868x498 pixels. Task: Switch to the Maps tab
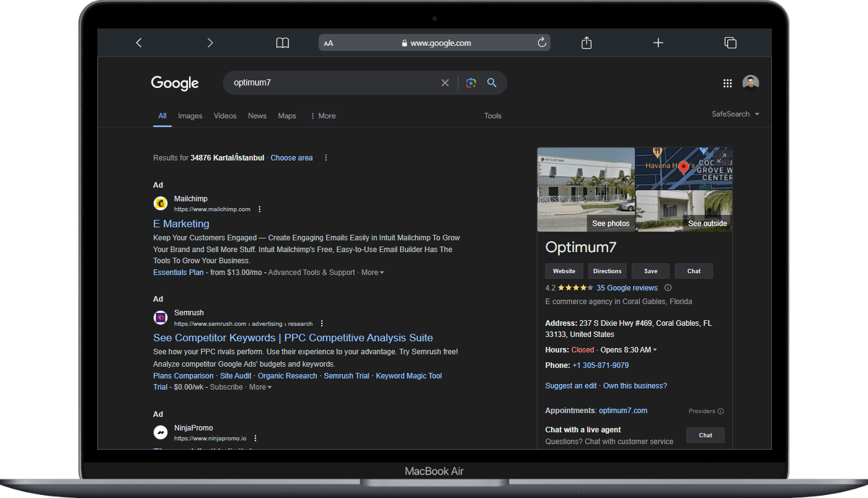click(287, 116)
